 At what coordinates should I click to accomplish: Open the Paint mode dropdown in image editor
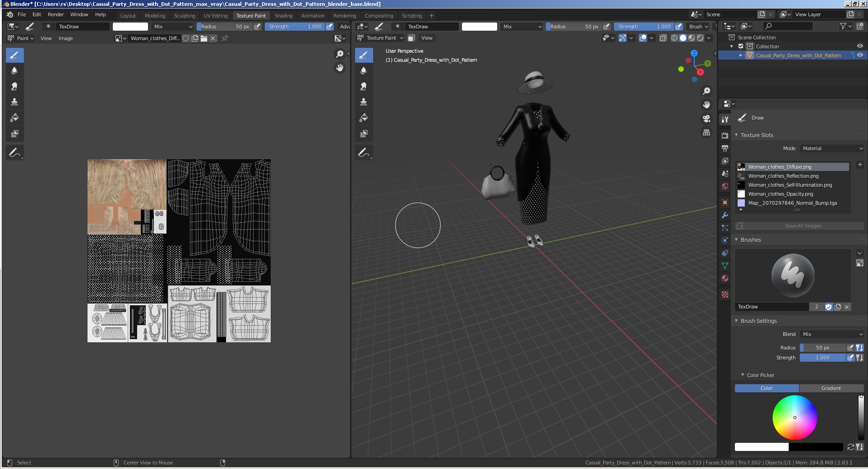pos(21,38)
